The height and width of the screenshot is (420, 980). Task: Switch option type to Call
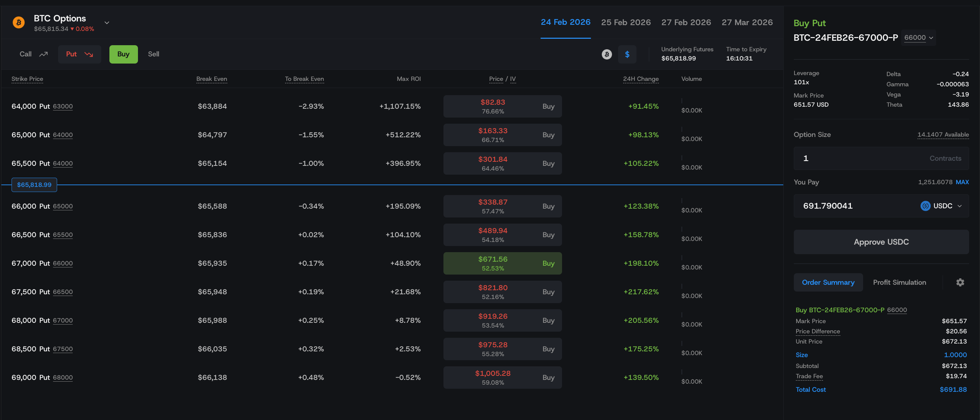[25, 54]
